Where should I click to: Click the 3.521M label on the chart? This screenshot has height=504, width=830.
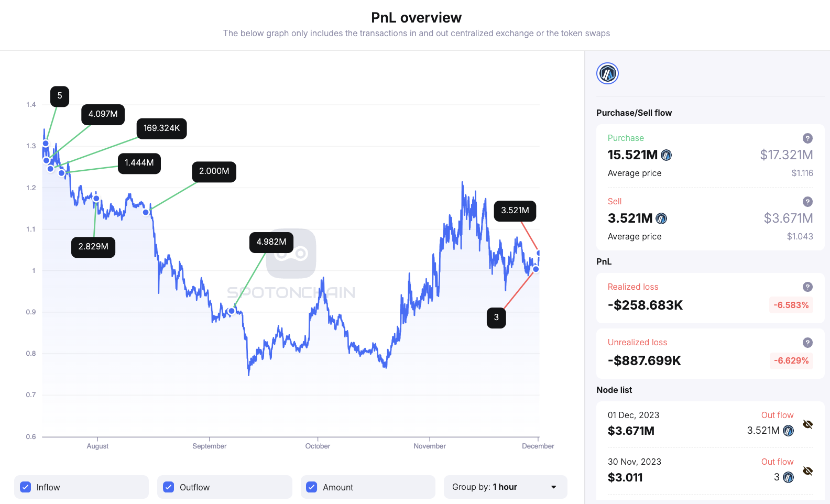(x=515, y=211)
